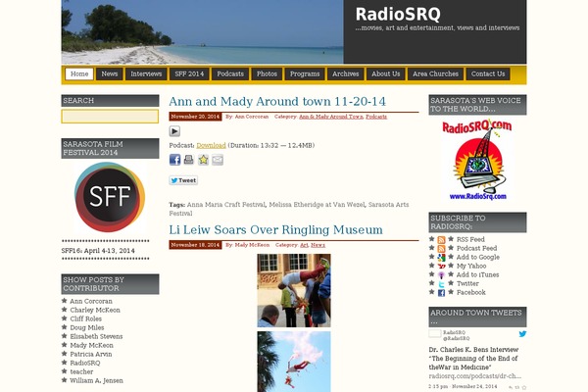The image size is (588, 392).
Task: Play the Ann and Mady podcast audio
Action: click(x=174, y=131)
